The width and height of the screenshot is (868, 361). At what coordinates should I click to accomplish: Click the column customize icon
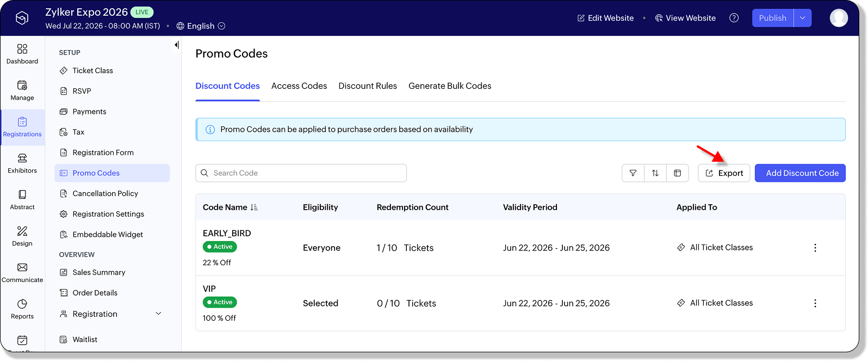click(678, 173)
